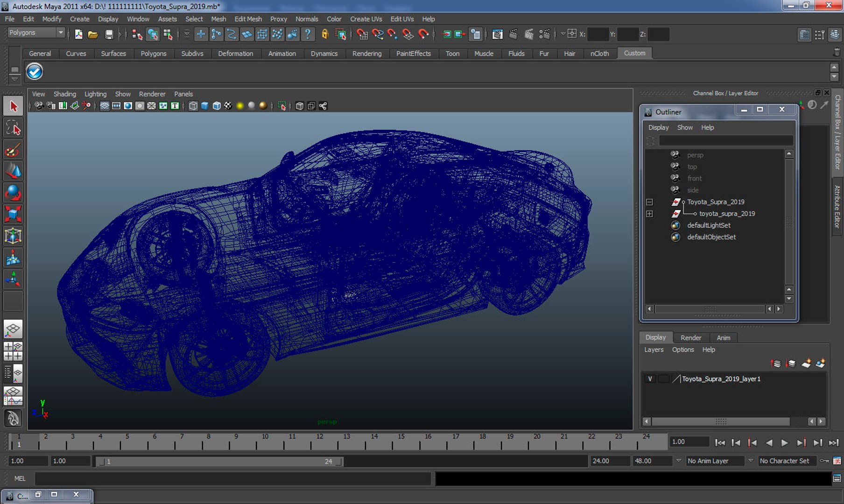The image size is (844, 504).
Task: Step forward one key
Action: 801,442
